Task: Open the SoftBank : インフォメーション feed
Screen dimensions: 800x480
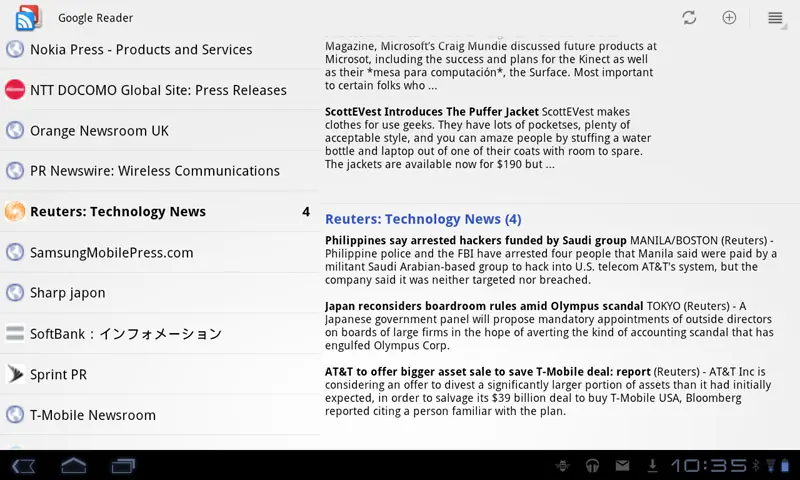Action: (x=160, y=333)
